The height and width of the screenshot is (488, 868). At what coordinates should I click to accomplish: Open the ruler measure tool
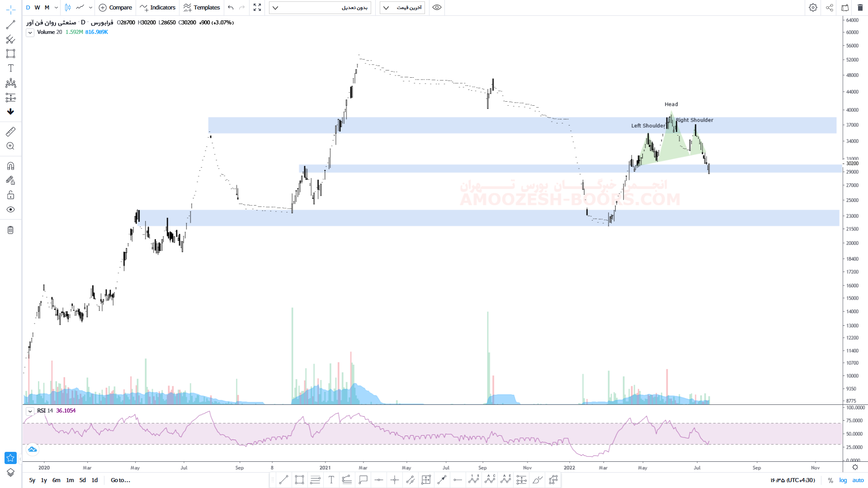pyautogui.click(x=10, y=131)
